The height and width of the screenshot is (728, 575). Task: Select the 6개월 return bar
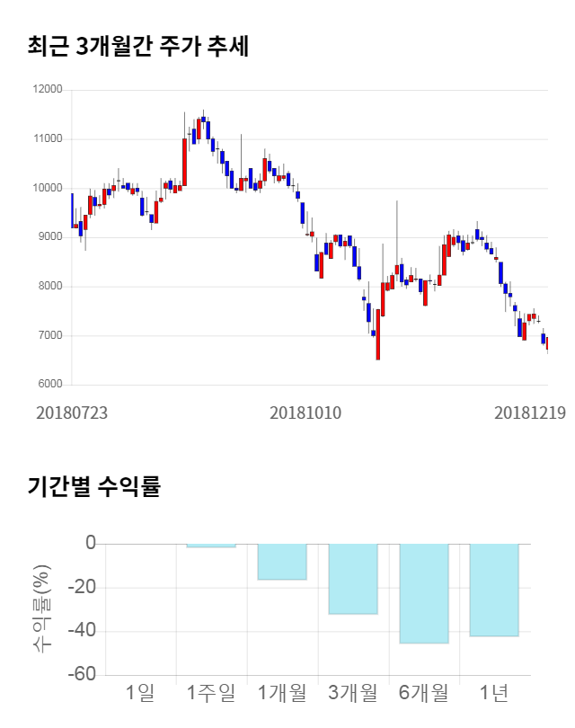423,593
